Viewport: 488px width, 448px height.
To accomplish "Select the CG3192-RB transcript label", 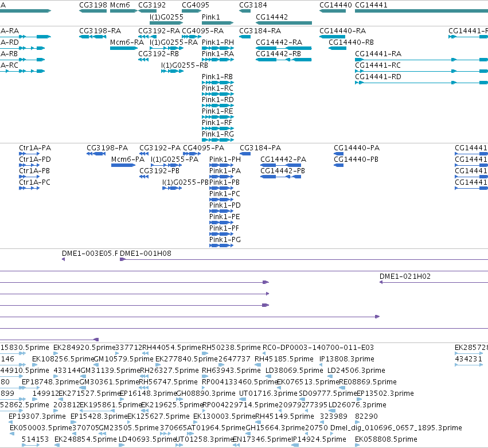I will 158,54.
